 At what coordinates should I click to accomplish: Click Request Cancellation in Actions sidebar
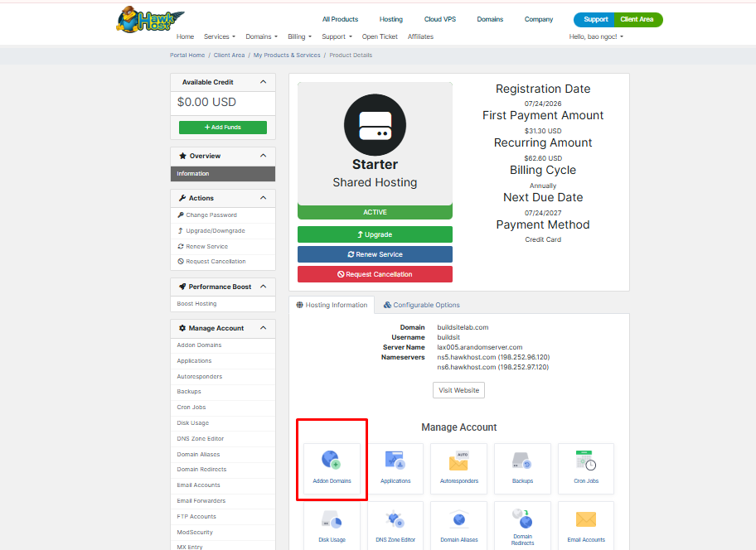tap(223, 262)
